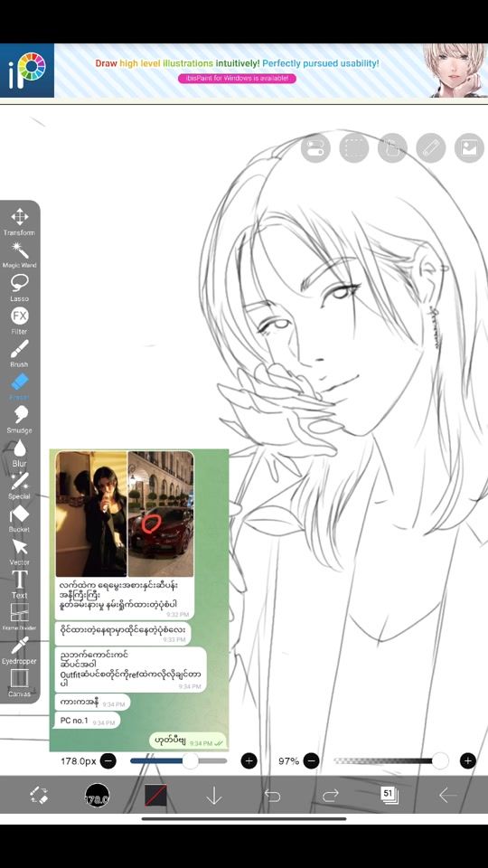Image resolution: width=488 pixels, height=868 pixels.
Task: Select the Text tool
Action: pyautogui.click(x=19, y=585)
